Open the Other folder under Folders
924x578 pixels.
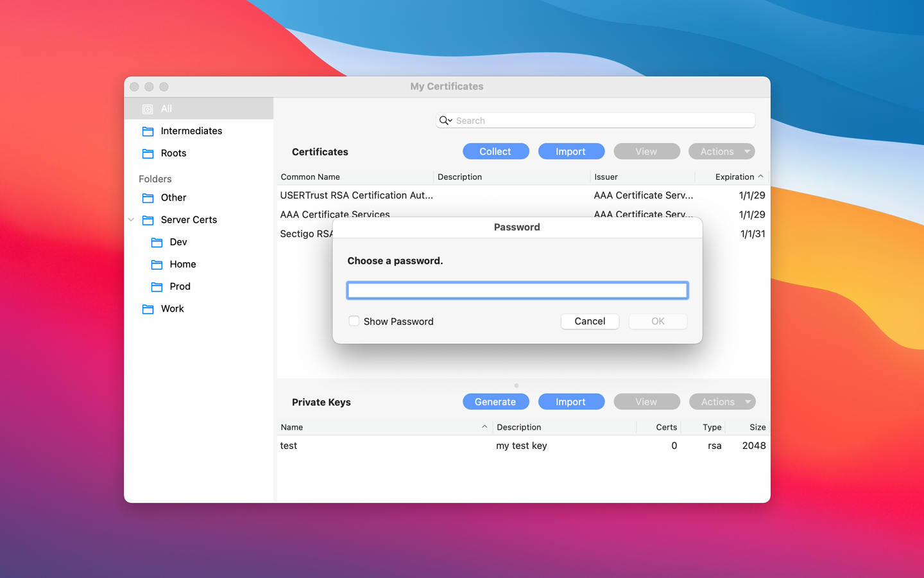point(174,197)
